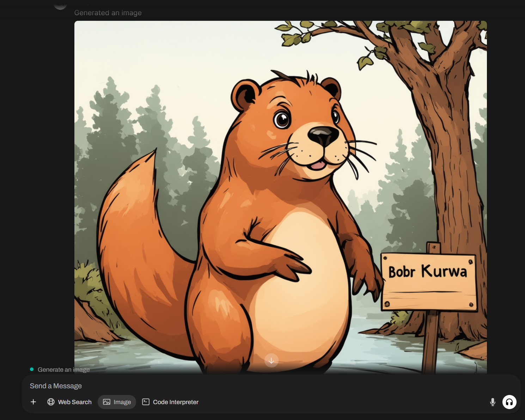Click the plus icon to add attachments
Screen dimensions: 525x420
point(33,402)
